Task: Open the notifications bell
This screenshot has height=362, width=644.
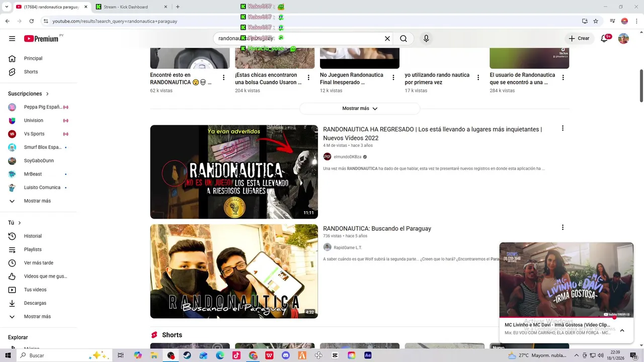Action: (x=605, y=39)
